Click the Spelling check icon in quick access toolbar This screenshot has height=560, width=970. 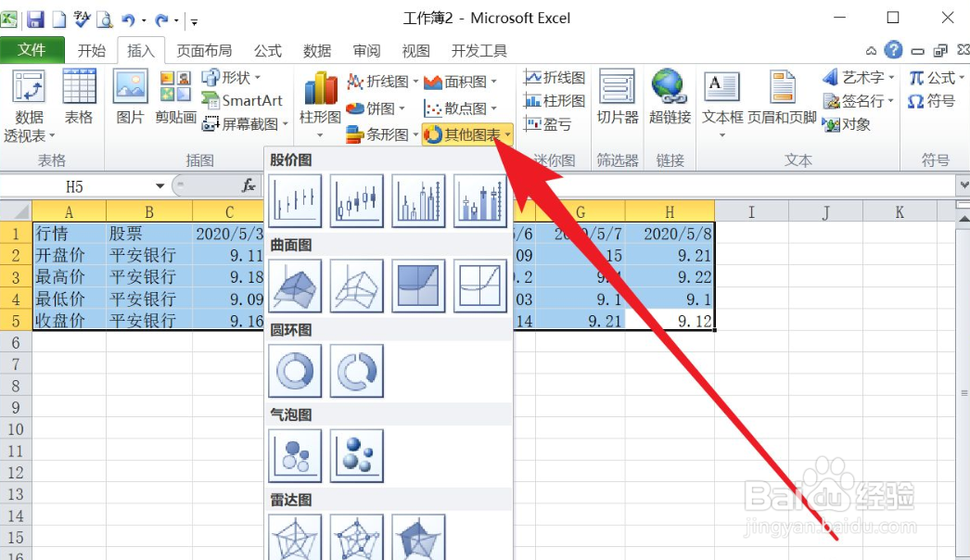point(82,19)
